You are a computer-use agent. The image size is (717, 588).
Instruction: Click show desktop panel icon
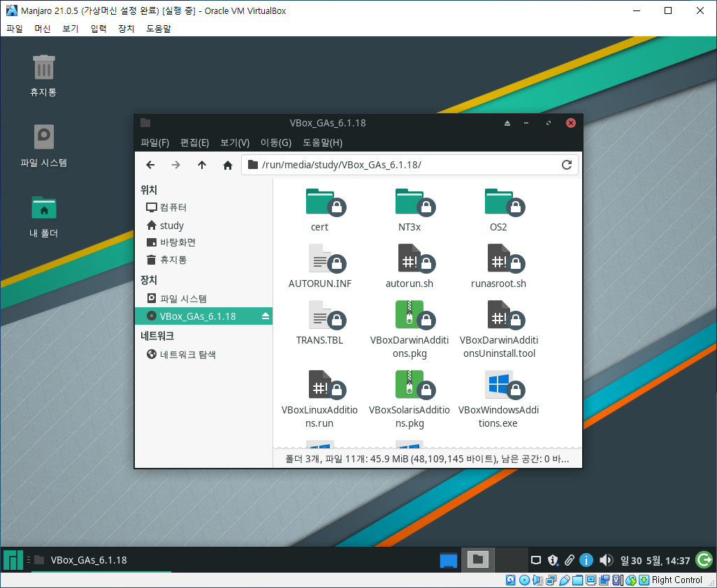[448, 559]
